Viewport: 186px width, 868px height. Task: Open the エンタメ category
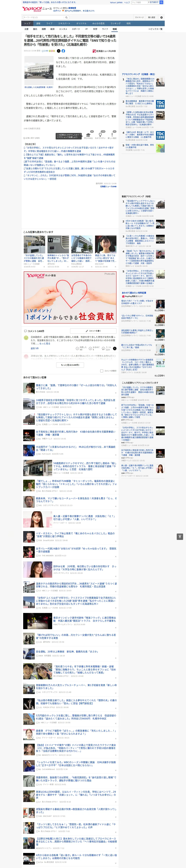[63, 29]
